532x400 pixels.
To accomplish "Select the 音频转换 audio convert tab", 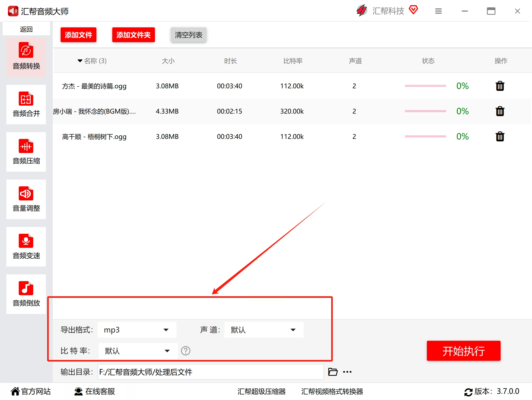I will 26,57.
